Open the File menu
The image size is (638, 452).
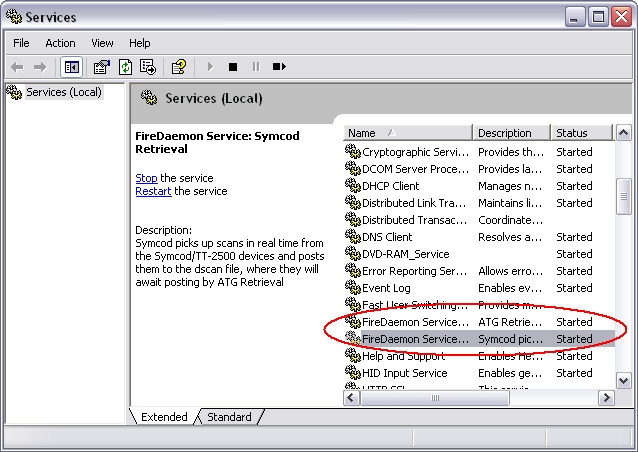point(21,43)
